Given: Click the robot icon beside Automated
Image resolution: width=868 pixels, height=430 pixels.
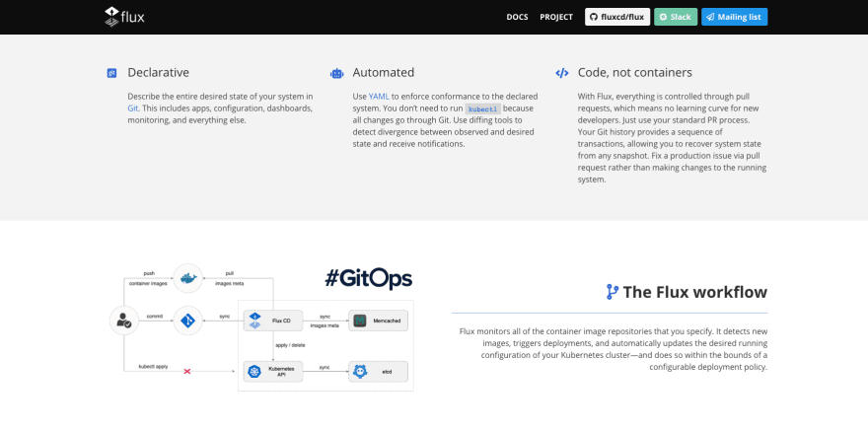Looking at the screenshot, I should [x=336, y=73].
